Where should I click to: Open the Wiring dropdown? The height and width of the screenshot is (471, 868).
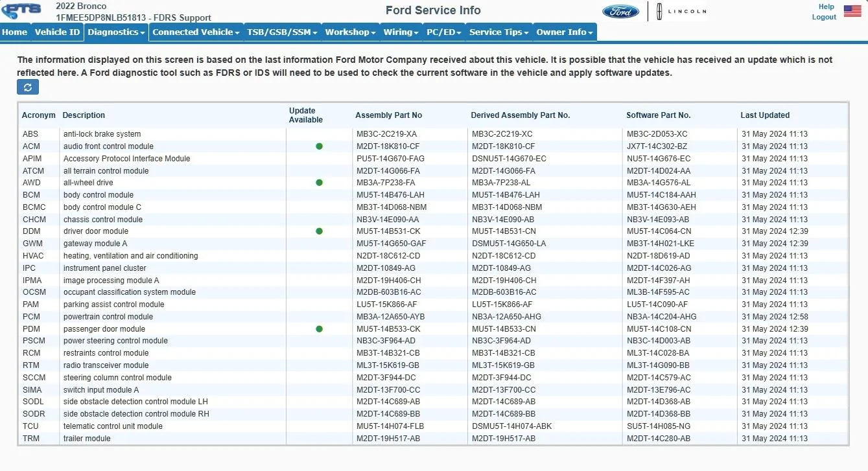point(401,32)
